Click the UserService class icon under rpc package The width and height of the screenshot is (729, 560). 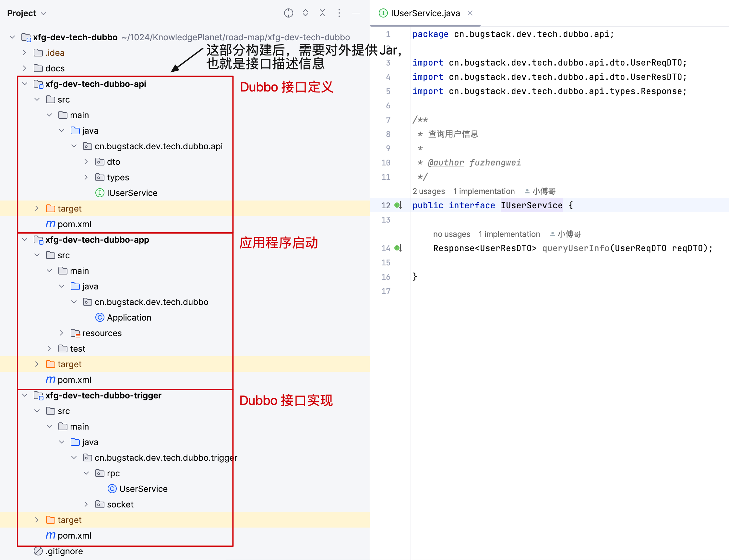point(112,489)
